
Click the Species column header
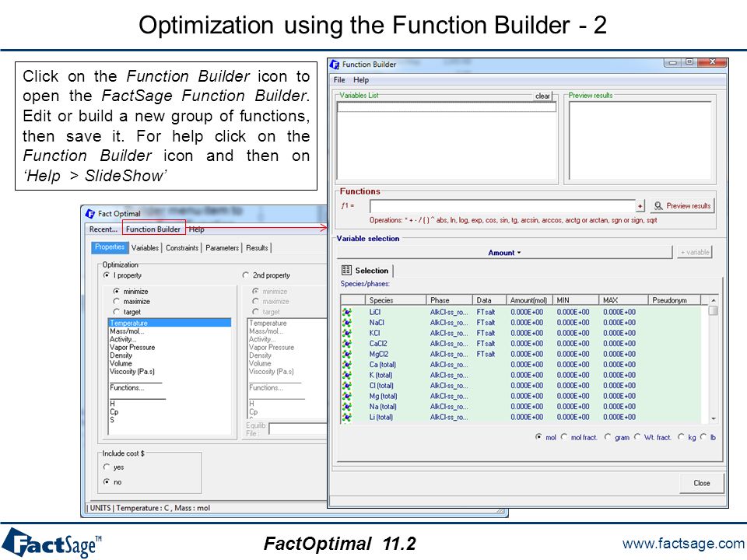point(395,300)
